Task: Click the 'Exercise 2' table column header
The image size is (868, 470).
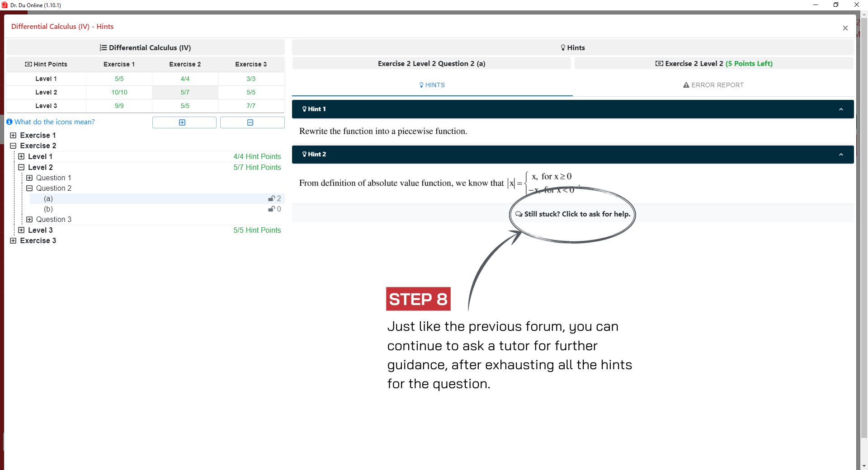Action: [x=185, y=64]
